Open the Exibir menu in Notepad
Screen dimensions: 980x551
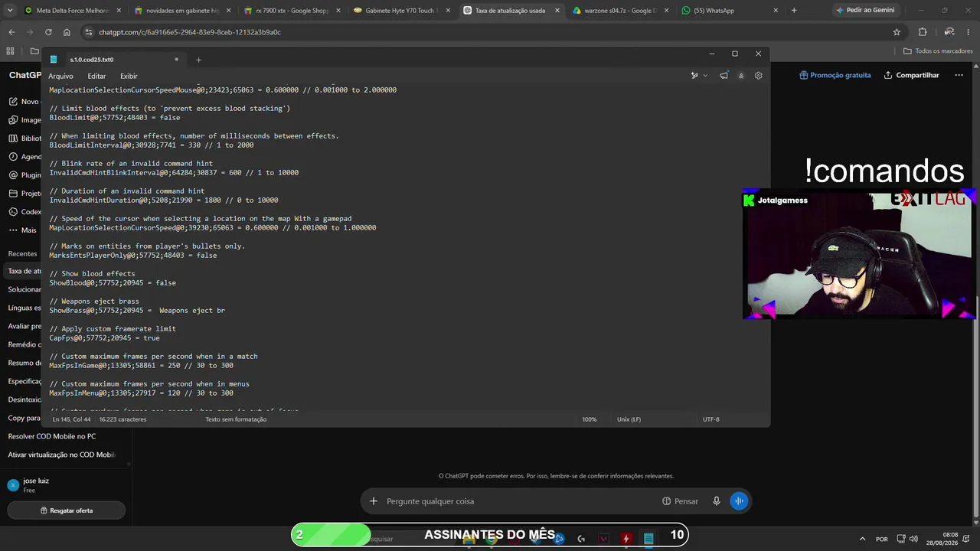point(129,76)
